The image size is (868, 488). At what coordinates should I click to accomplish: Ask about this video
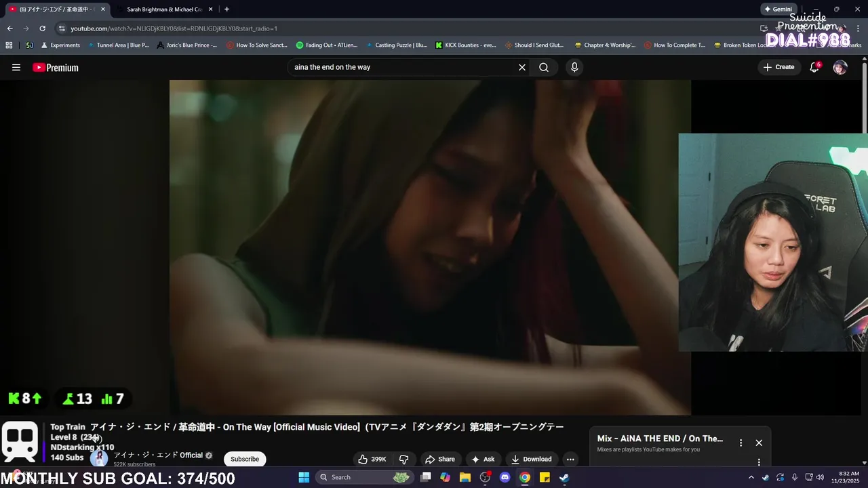(483, 459)
